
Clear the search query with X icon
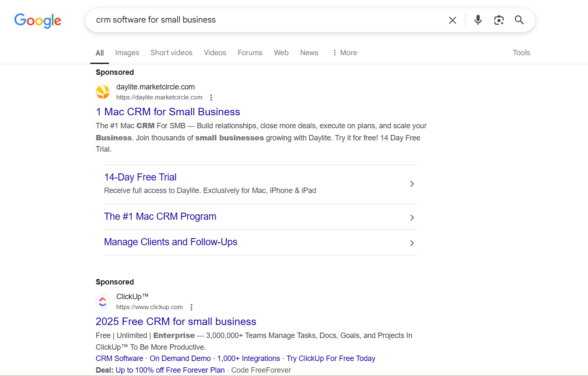point(452,20)
